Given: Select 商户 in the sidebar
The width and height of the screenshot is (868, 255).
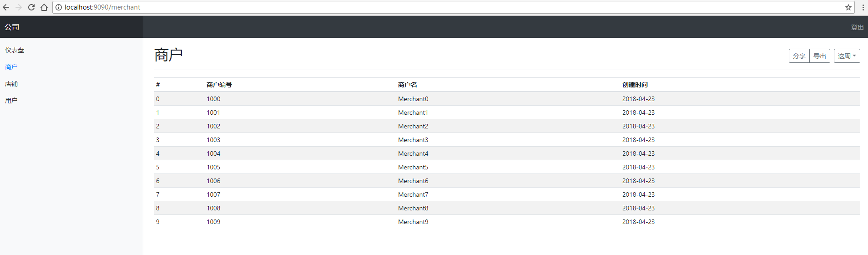Looking at the screenshot, I should [x=11, y=67].
